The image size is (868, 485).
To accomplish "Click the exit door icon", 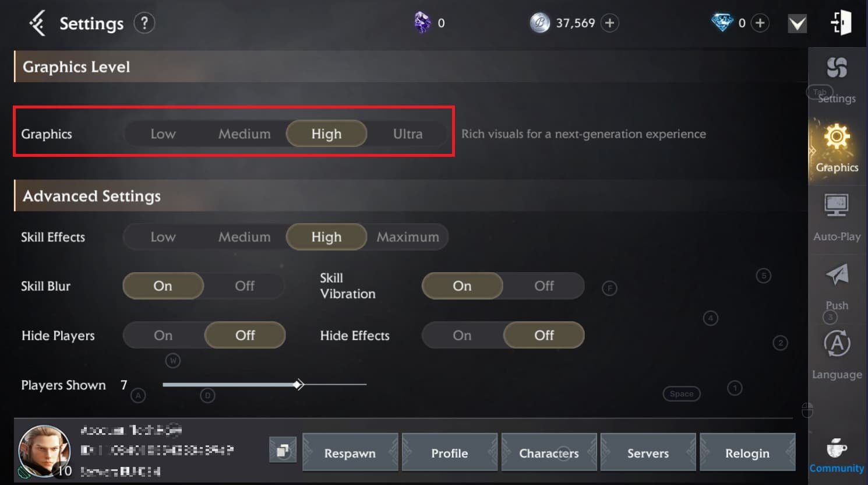I will tap(841, 23).
